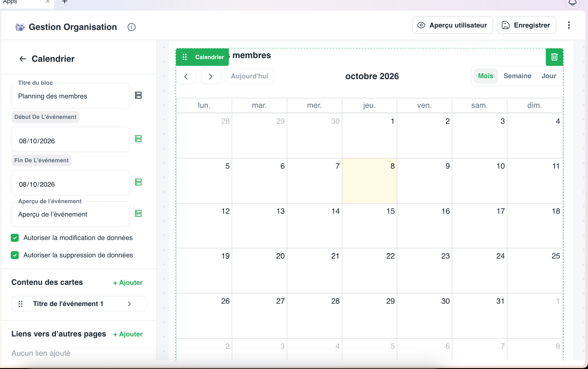Click the Titre du bloc input field

point(70,96)
